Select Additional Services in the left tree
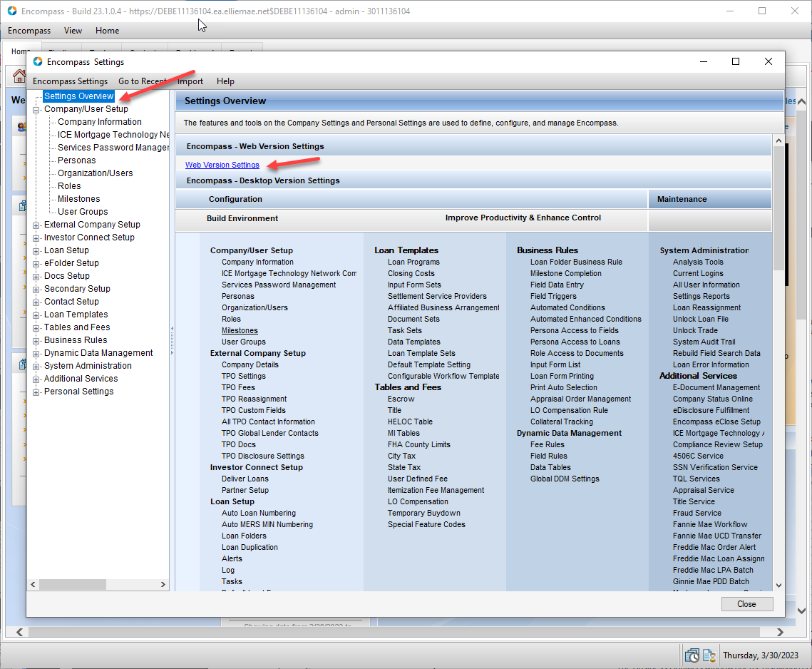 click(81, 379)
